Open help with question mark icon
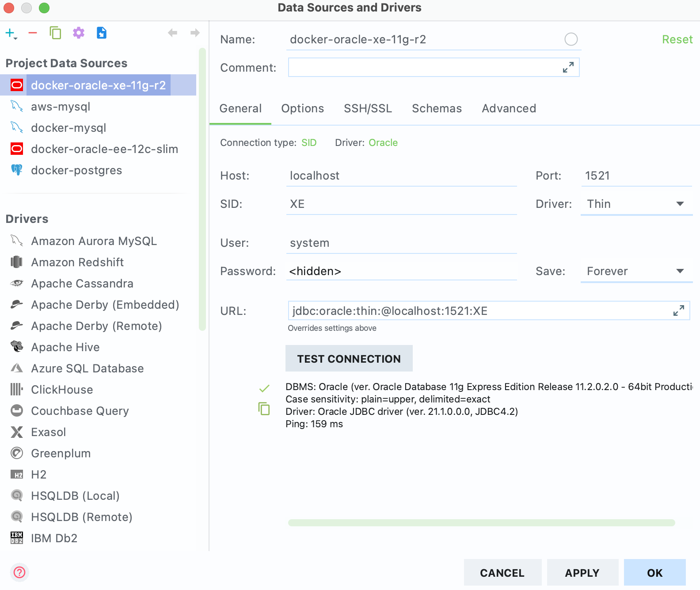Viewport: 700px width, 590px height. pos(19,572)
